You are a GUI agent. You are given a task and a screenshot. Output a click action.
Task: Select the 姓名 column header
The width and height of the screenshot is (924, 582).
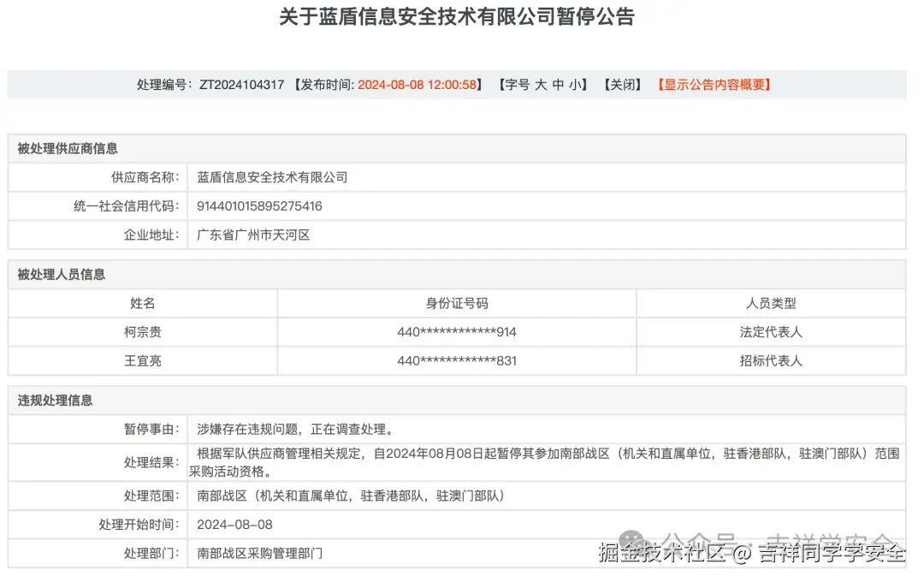[142, 303]
